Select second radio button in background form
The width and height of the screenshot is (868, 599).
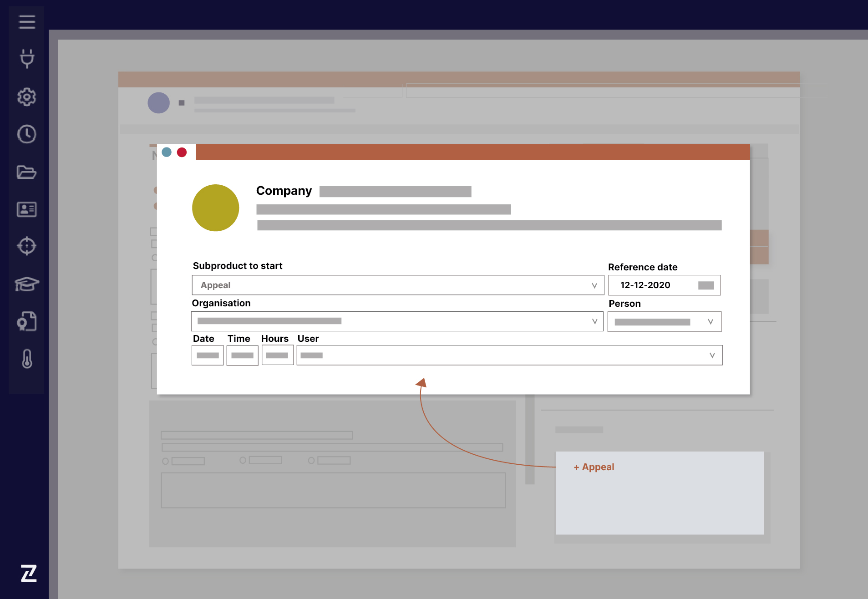point(243,460)
